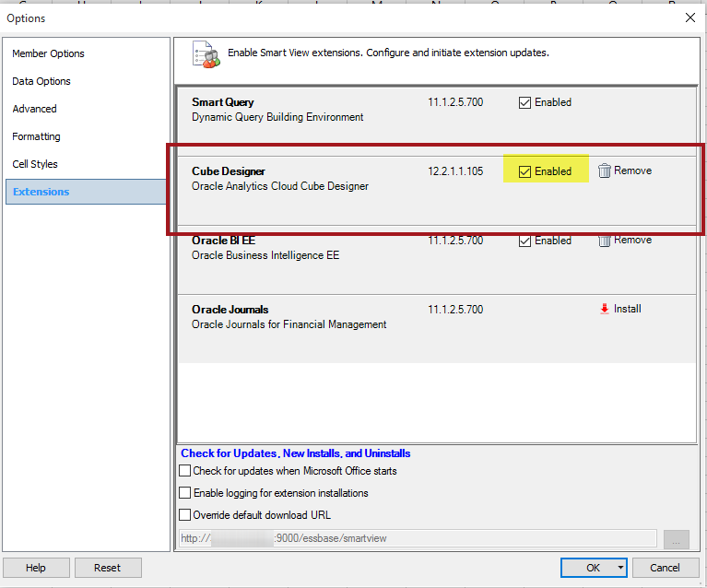Viewport: 707px width, 588px height.
Task: Select the Oracle BI EE extension name
Action: pyautogui.click(x=223, y=241)
